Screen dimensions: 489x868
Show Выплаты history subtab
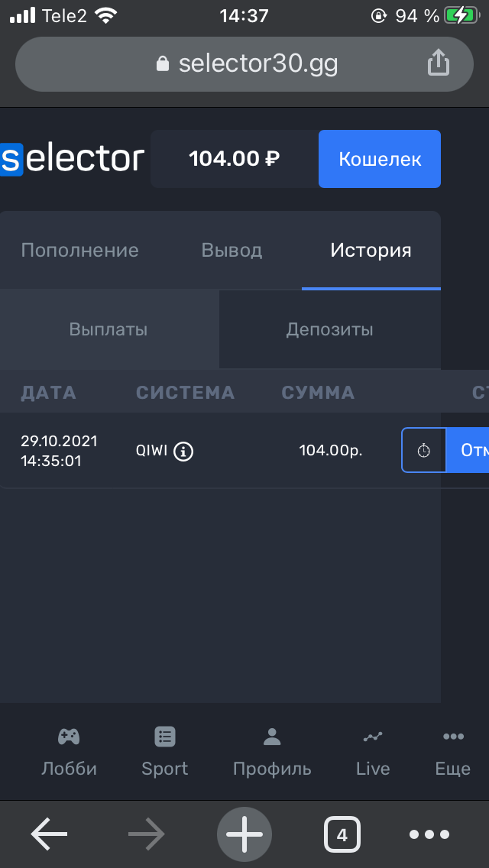108,330
